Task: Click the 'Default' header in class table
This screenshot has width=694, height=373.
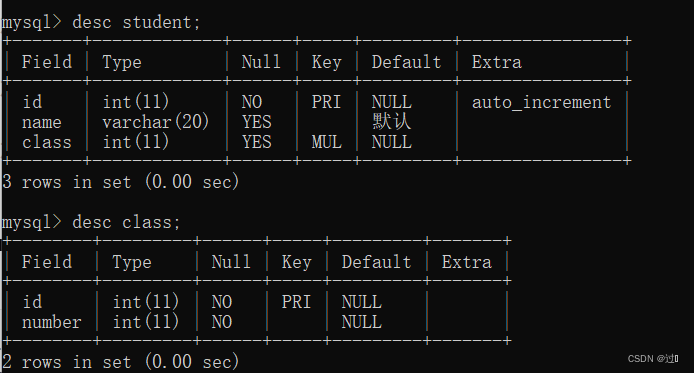Action: [376, 262]
